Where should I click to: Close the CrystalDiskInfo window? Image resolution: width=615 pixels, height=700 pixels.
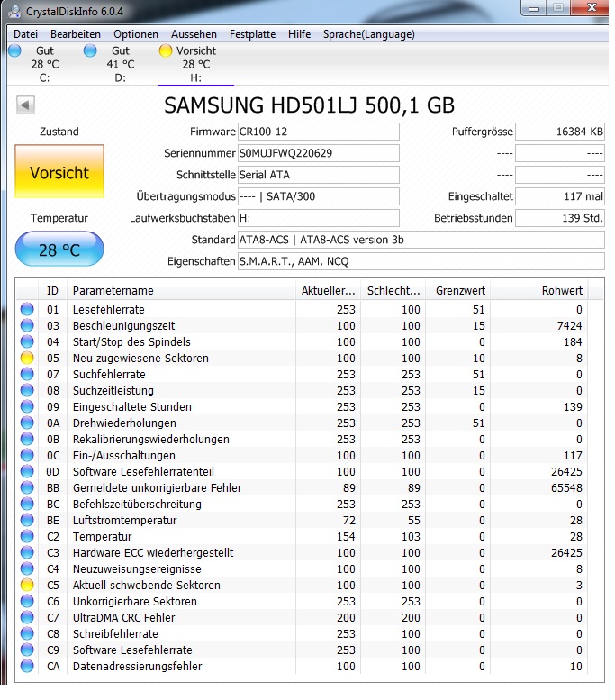pos(592,7)
